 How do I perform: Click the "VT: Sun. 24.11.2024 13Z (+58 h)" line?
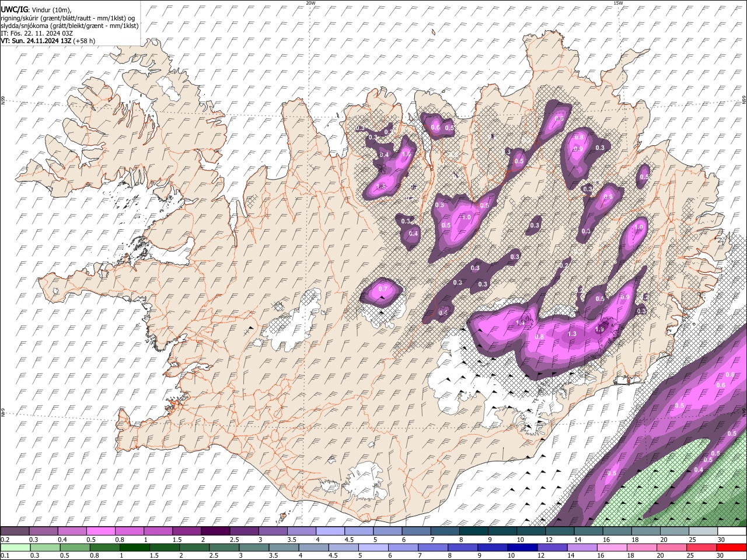(x=48, y=41)
